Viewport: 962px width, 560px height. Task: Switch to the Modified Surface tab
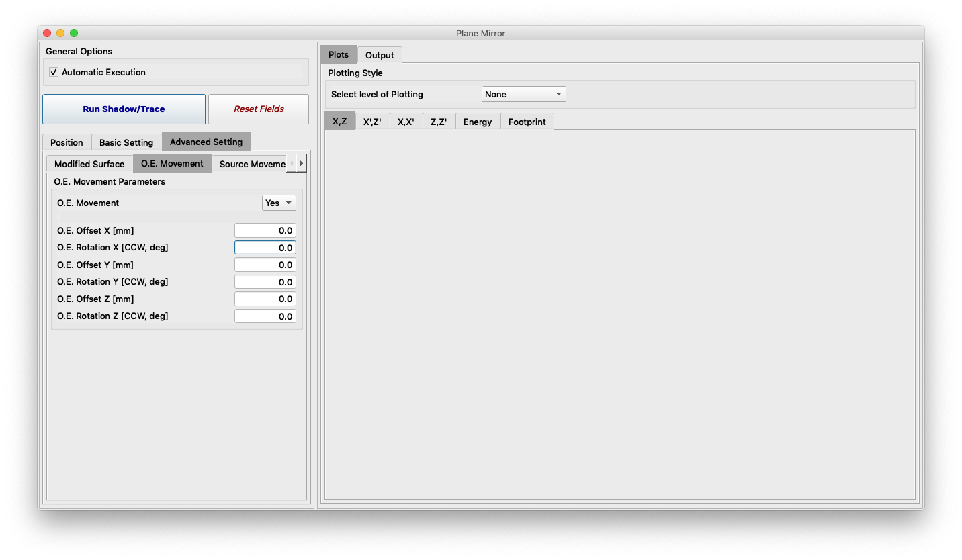pyautogui.click(x=89, y=163)
